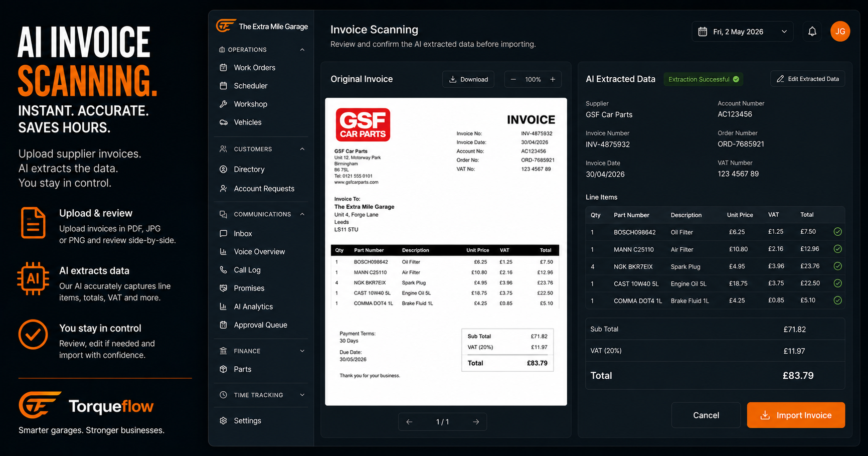Image resolution: width=868 pixels, height=456 pixels.
Task: Click the Approval Queue clipboard icon
Action: click(223, 325)
